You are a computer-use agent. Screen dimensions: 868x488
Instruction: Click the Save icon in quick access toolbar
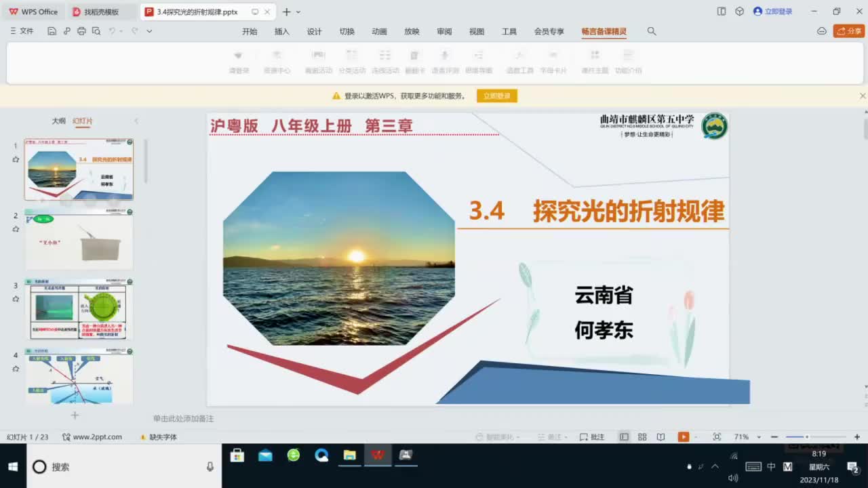pos(52,31)
